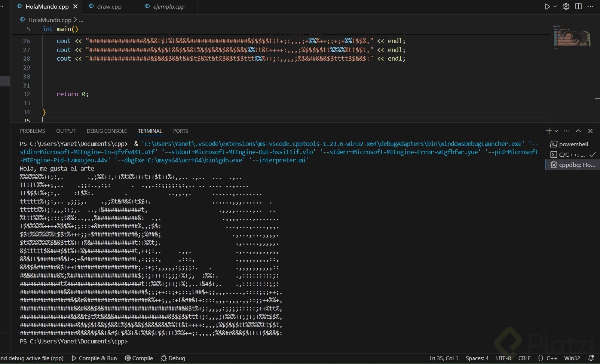The height and width of the screenshot is (364, 600).
Task: Click Compile & Run in status bar
Action: [x=94, y=358]
